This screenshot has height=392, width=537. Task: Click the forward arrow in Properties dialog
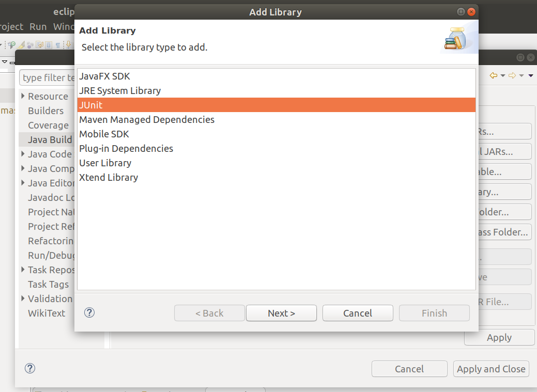(512, 75)
